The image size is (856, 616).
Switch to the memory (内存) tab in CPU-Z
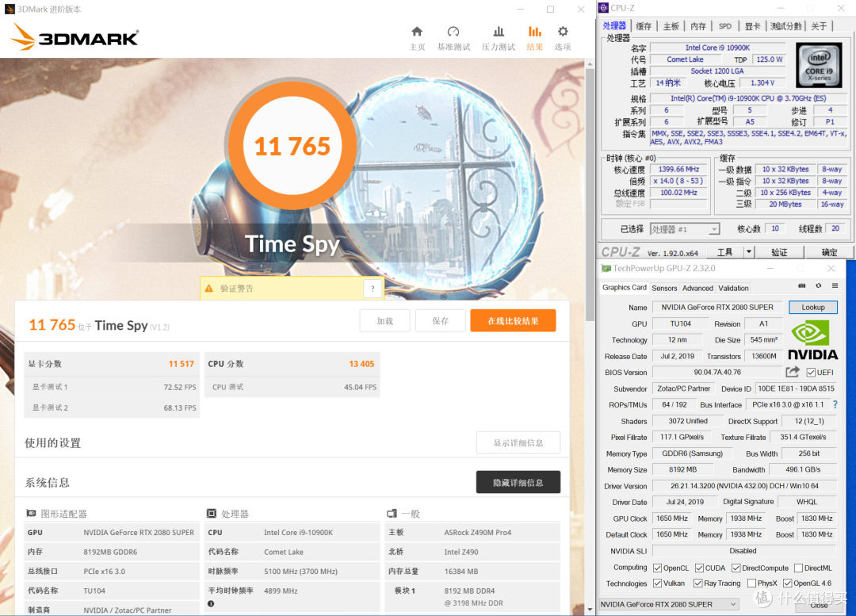[x=698, y=26]
